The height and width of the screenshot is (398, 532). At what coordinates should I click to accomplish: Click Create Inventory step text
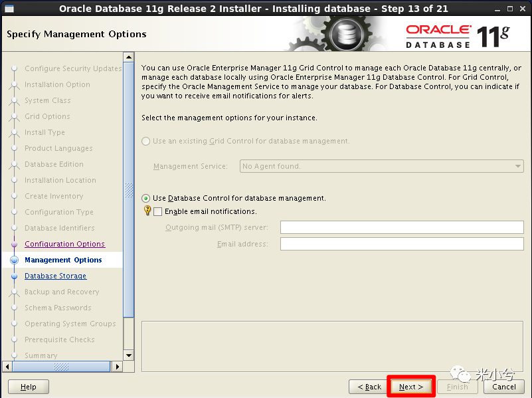click(x=54, y=196)
